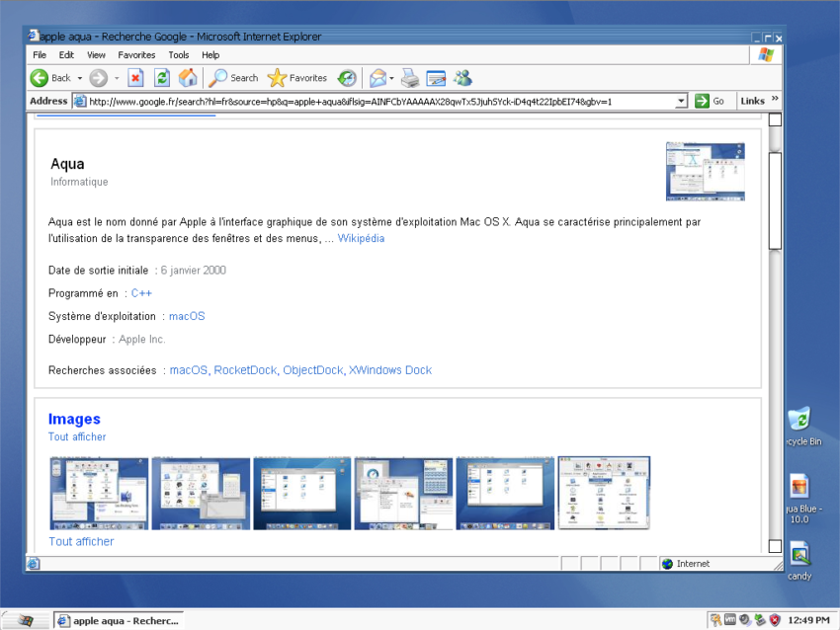Click the Windows flag logo throbber
The height and width of the screenshot is (630, 840).
tap(766, 54)
